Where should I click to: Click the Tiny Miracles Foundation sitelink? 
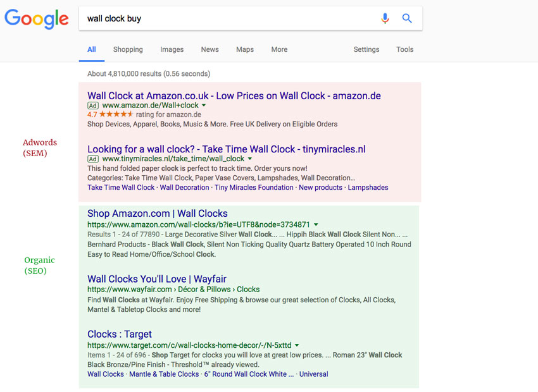[253, 187]
